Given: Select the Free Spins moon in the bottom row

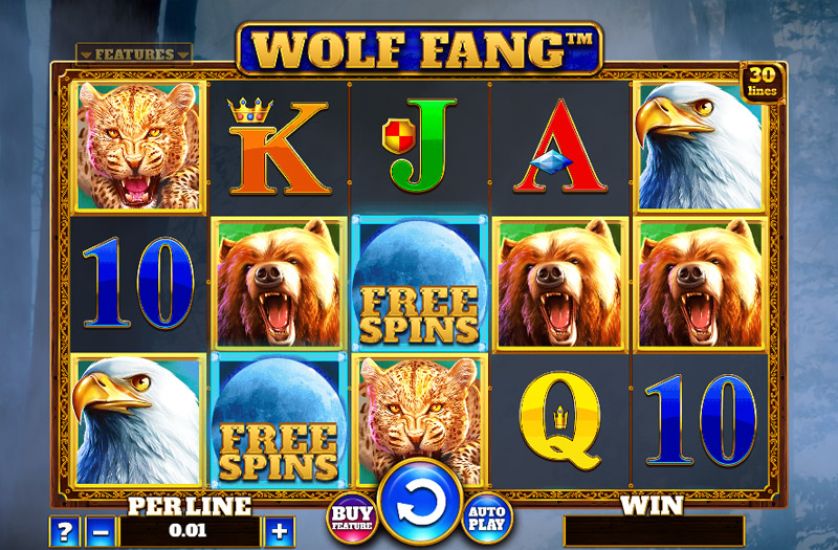Looking at the screenshot, I should pos(279,420).
